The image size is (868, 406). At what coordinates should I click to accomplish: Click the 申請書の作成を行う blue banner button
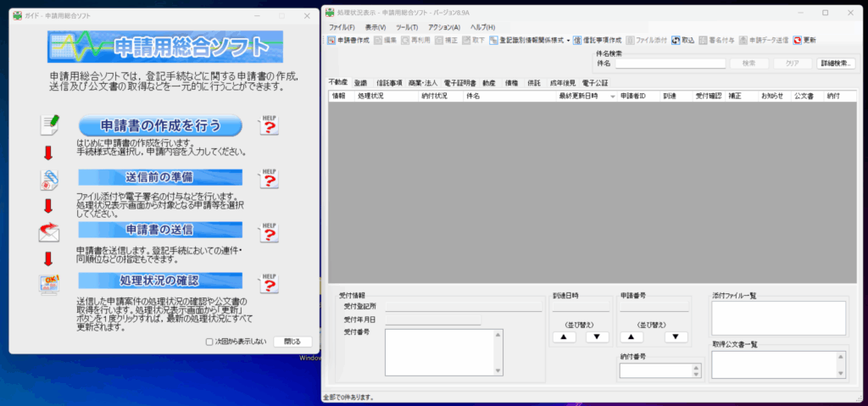tap(161, 126)
